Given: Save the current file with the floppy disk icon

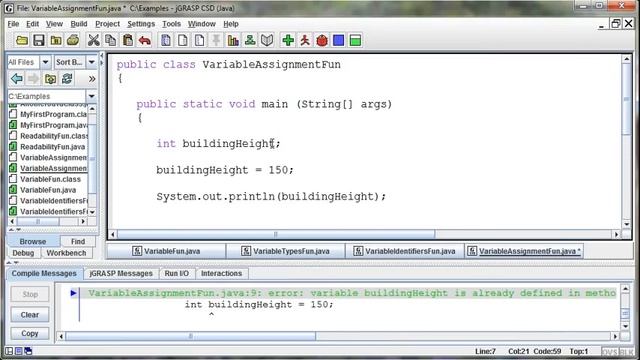Looking at the screenshot, I should pos(39,40).
